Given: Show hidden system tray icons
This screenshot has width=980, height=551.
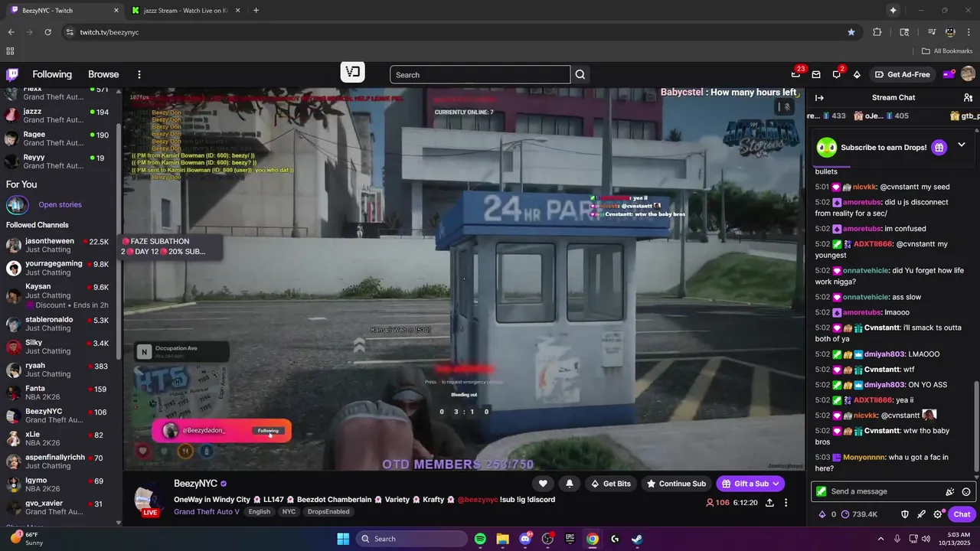Looking at the screenshot, I should [880, 539].
